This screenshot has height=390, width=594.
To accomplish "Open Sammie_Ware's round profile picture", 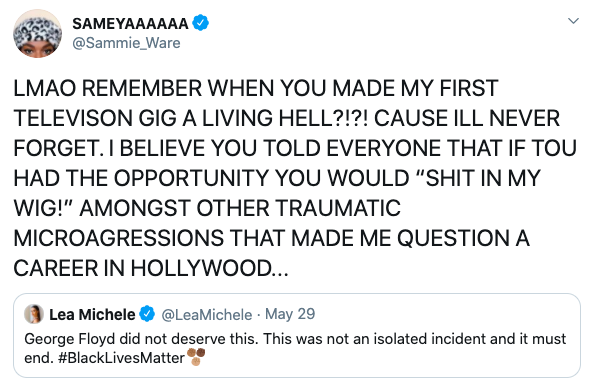I will (x=37, y=33).
